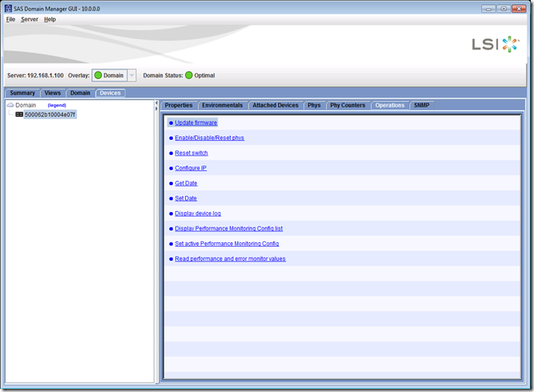
Task: Click the Reset switch link
Action: coord(192,153)
